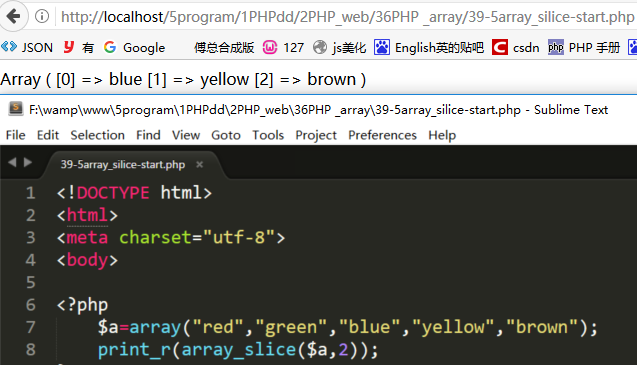The height and width of the screenshot is (365, 637).
Task: Click the JSON bookmark's blue arrows icon
Action: click(9, 47)
